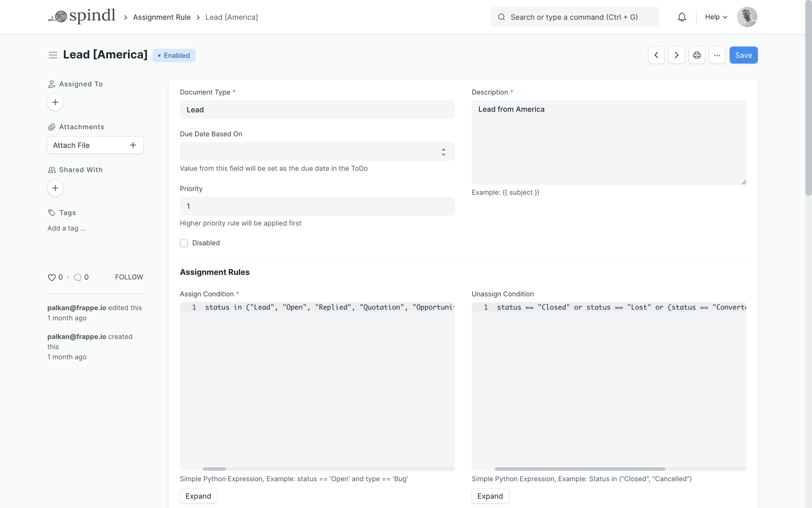Toggle the sidebar hamburger menu
Image resolution: width=812 pixels, height=508 pixels.
(x=53, y=55)
